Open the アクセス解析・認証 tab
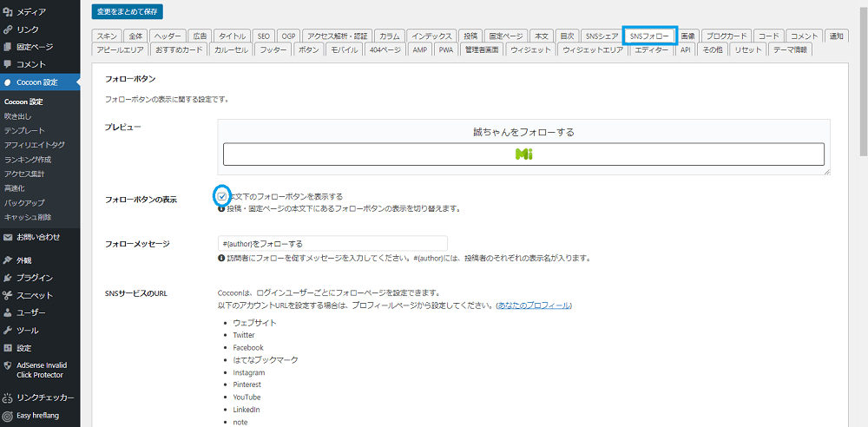The width and height of the screenshot is (868, 427). click(337, 36)
